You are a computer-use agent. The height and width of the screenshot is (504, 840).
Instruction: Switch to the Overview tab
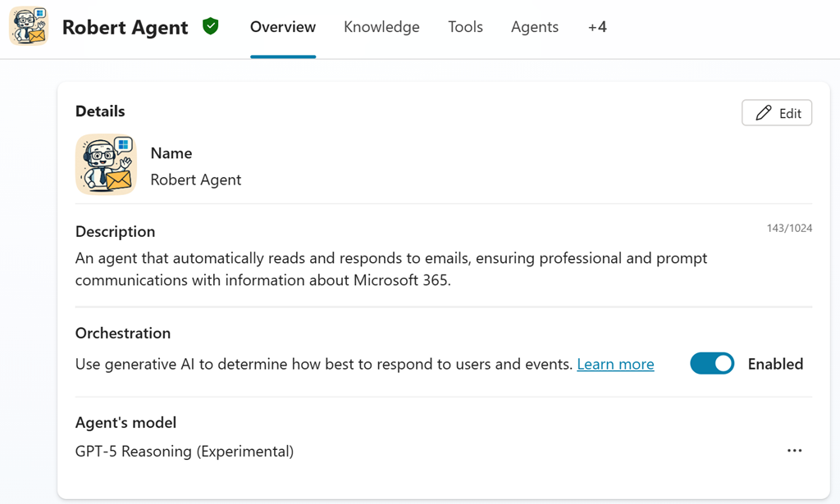pos(283,27)
